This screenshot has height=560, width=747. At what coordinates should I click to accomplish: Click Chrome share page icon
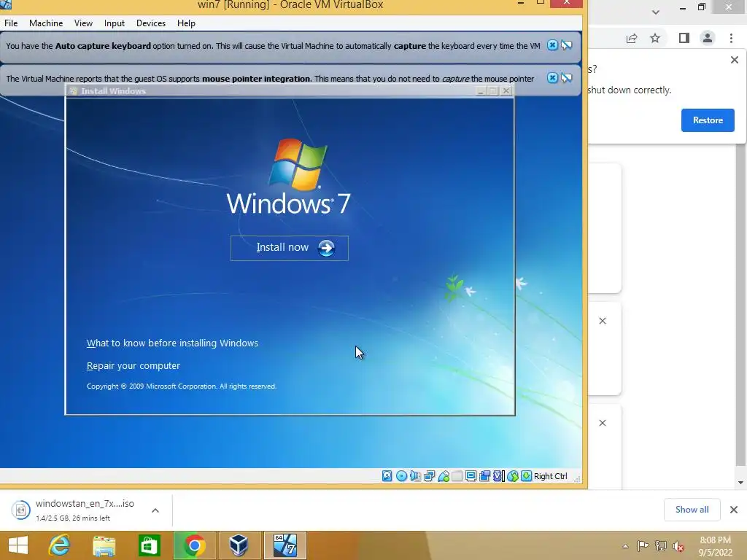pyautogui.click(x=632, y=38)
